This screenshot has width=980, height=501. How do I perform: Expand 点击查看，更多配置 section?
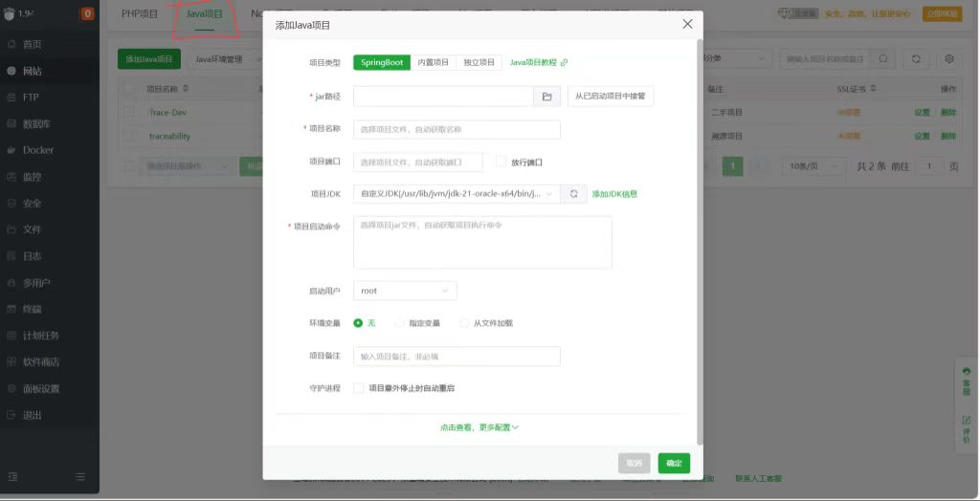tap(479, 427)
